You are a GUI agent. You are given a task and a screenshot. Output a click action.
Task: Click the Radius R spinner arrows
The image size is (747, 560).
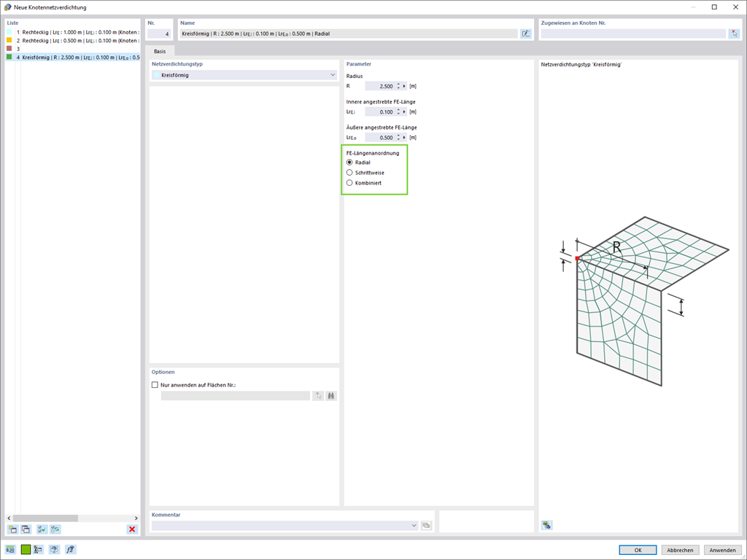point(398,86)
